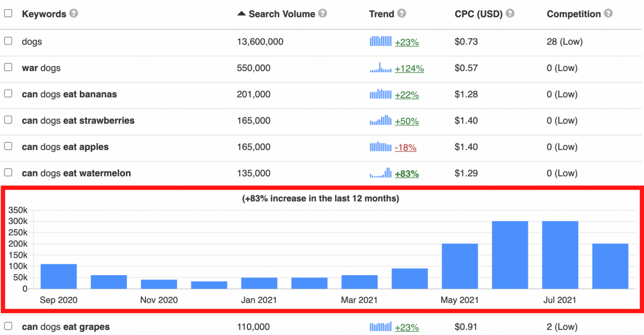Collapse the +83% watermelon trend link
Screen dimensions: 644x335
coord(407,174)
